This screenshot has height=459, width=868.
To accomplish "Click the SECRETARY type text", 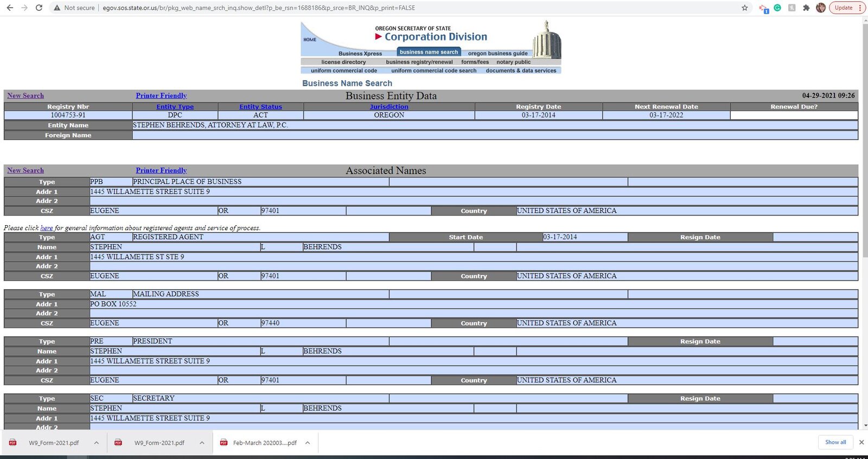I will (154, 398).
